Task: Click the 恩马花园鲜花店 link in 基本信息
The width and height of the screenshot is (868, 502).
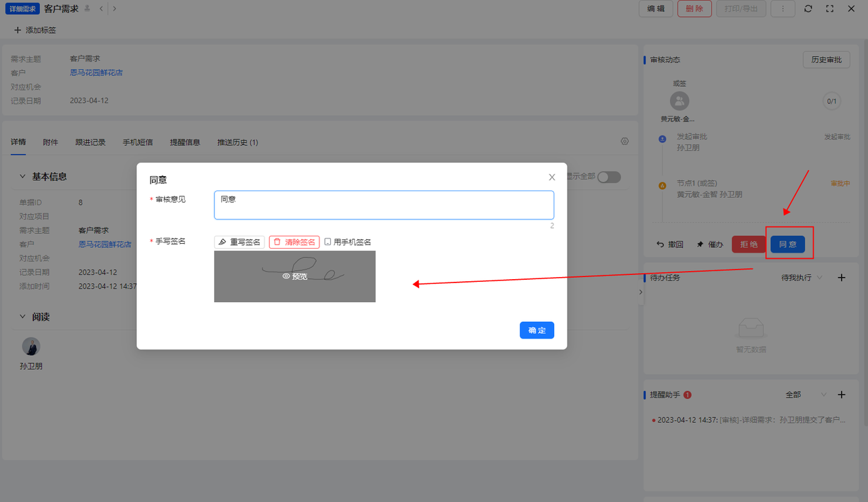Action: click(105, 244)
